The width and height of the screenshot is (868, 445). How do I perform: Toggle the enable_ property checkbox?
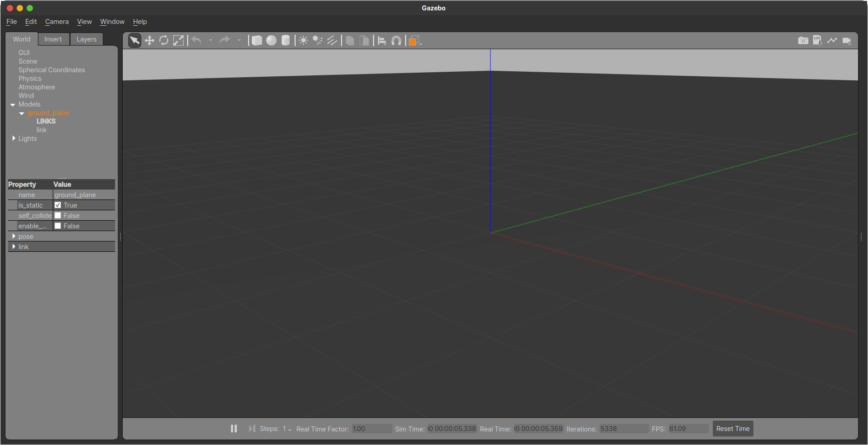(x=58, y=226)
